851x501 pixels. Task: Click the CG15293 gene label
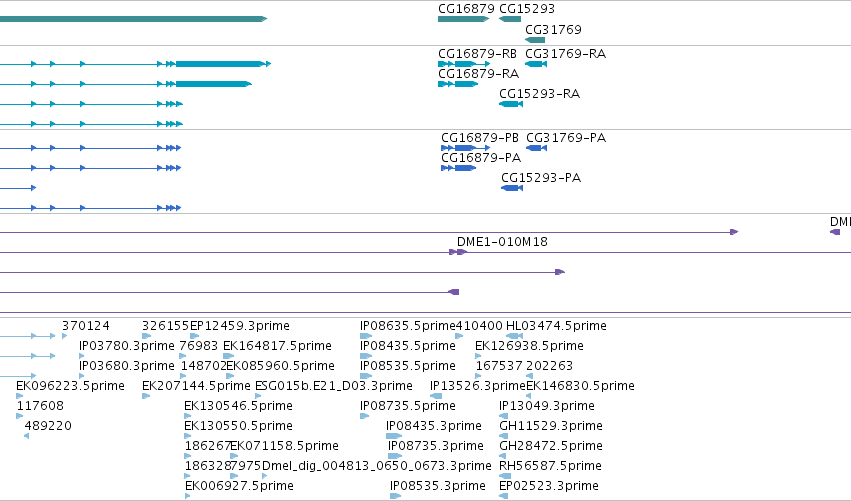coord(526,9)
